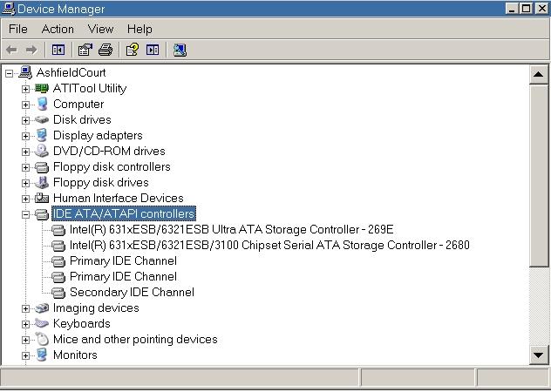Expand the Display adapters node

coord(25,136)
